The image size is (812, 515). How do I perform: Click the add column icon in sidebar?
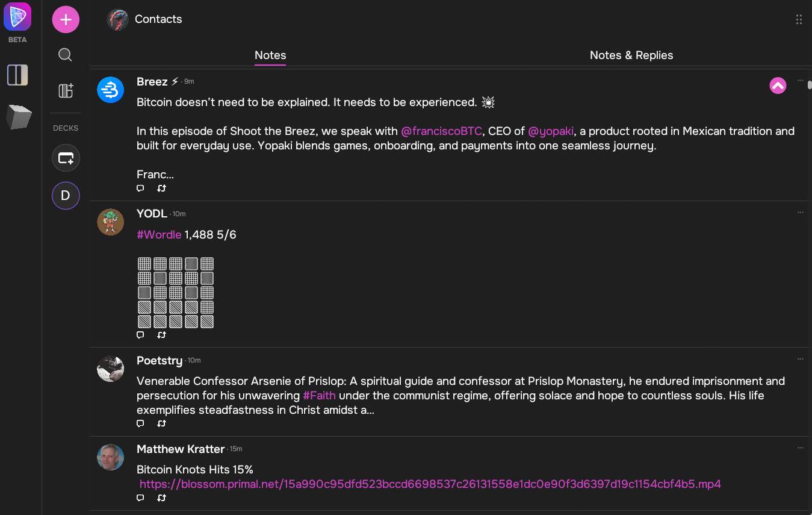pyautogui.click(x=66, y=90)
